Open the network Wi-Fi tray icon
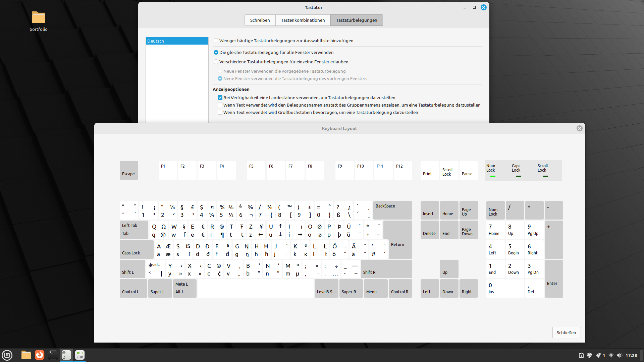Screen dimensions: 644x362 pyautogui.click(x=611, y=355)
